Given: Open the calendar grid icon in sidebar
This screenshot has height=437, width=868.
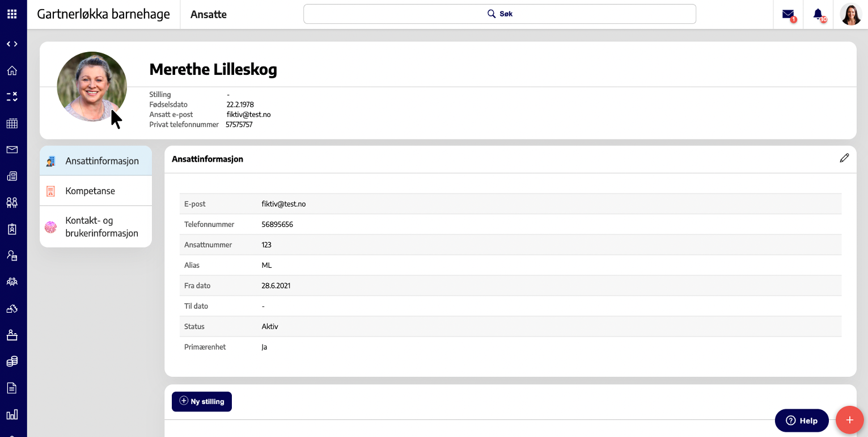Looking at the screenshot, I should pos(12,124).
